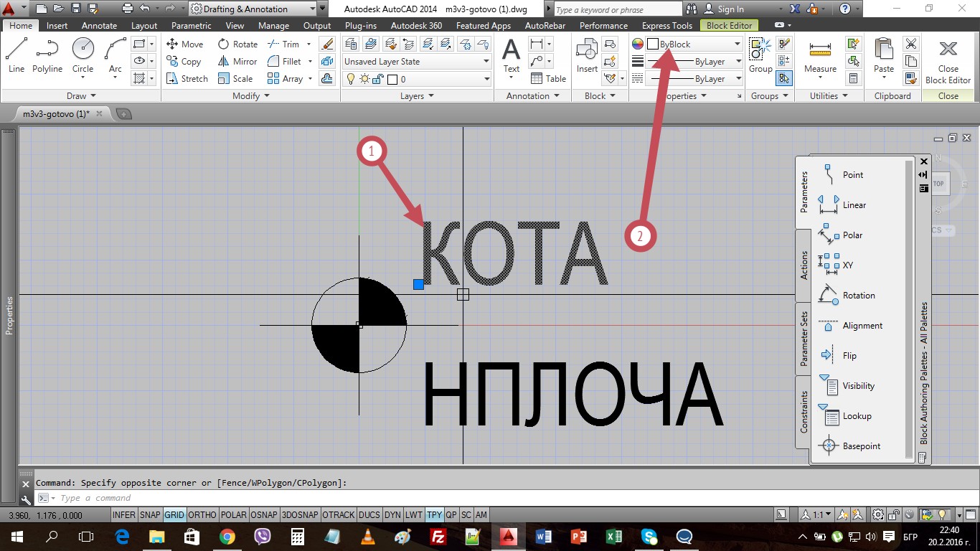Toggle LWT lineweight display
980x551 pixels.
tap(414, 515)
